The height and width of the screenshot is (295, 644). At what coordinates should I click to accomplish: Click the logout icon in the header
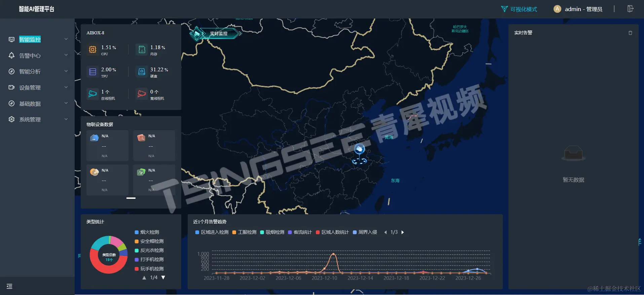click(x=631, y=9)
